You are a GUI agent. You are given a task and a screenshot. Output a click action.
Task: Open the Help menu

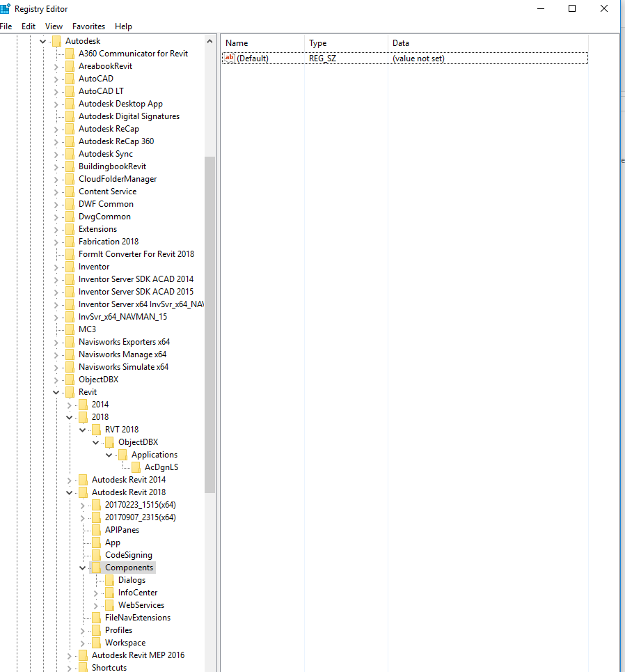123,26
